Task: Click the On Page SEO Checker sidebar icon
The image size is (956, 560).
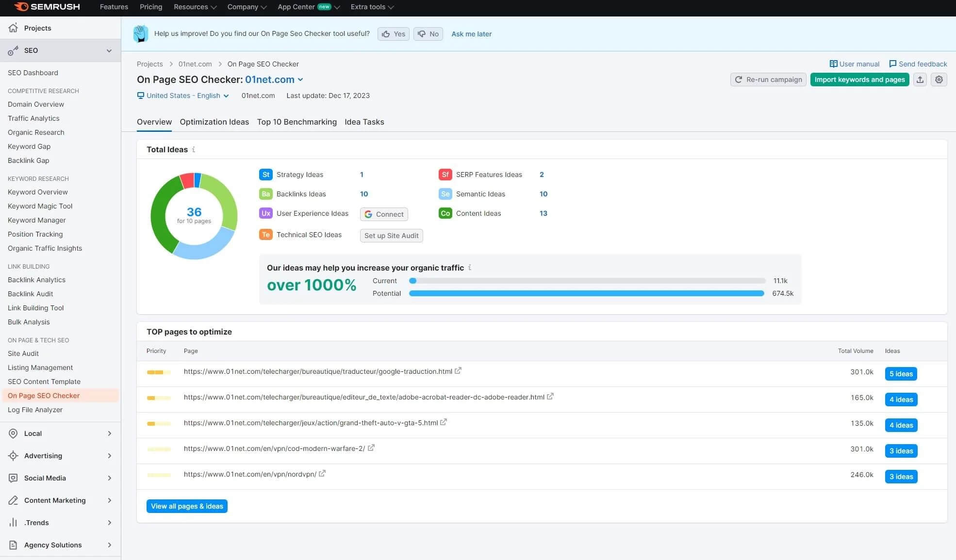Action: (43, 395)
